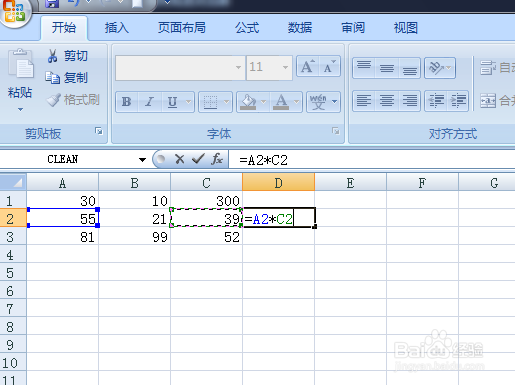The width and height of the screenshot is (515, 385).
Task: Click the paste clipboard icon
Action: [21, 63]
